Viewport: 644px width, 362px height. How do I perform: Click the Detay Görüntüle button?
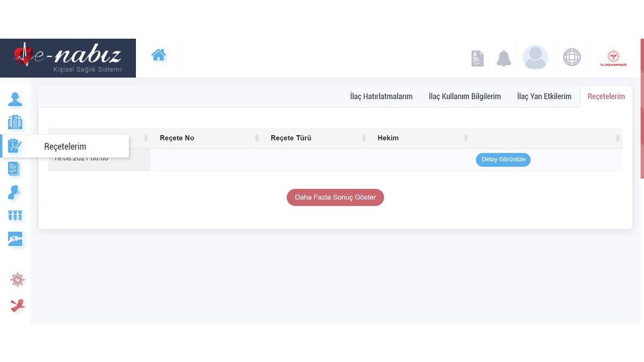[x=503, y=160]
